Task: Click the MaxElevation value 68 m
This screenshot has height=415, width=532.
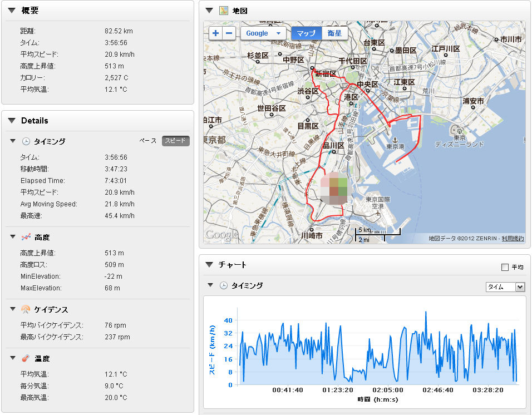Action: (x=112, y=288)
